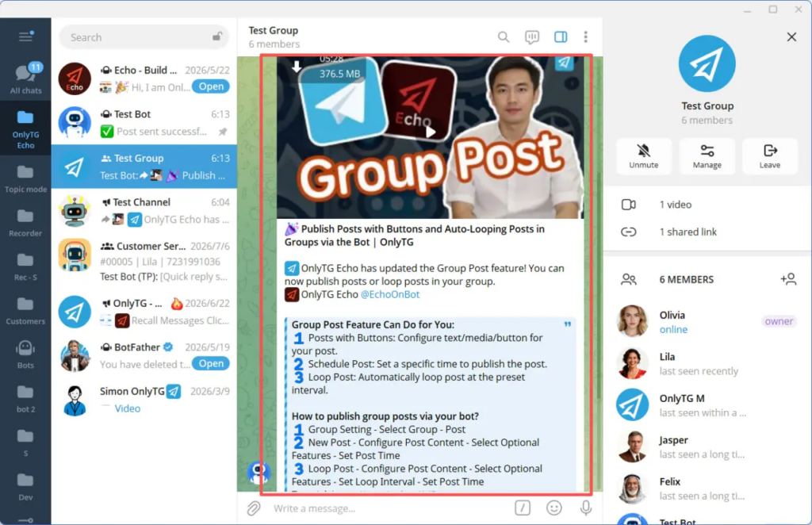Click the Test Group profile avatar
The width and height of the screenshot is (812, 525).
(x=707, y=63)
